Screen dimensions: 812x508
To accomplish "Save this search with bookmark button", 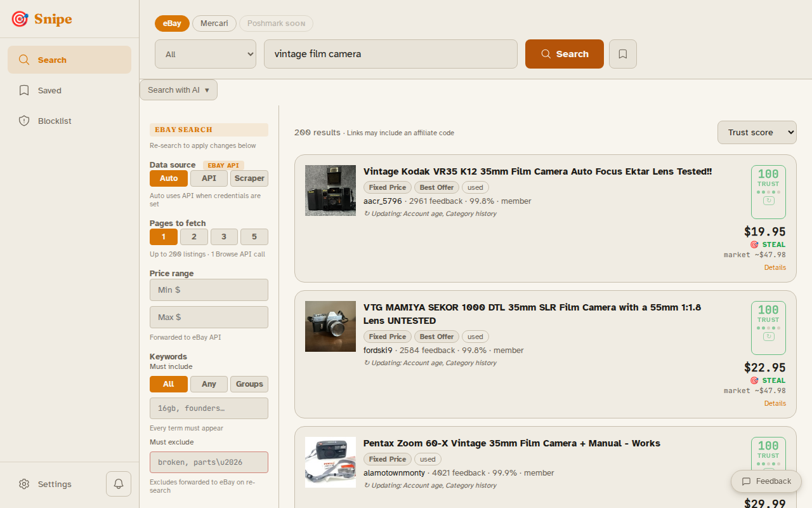I will point(623,54).
